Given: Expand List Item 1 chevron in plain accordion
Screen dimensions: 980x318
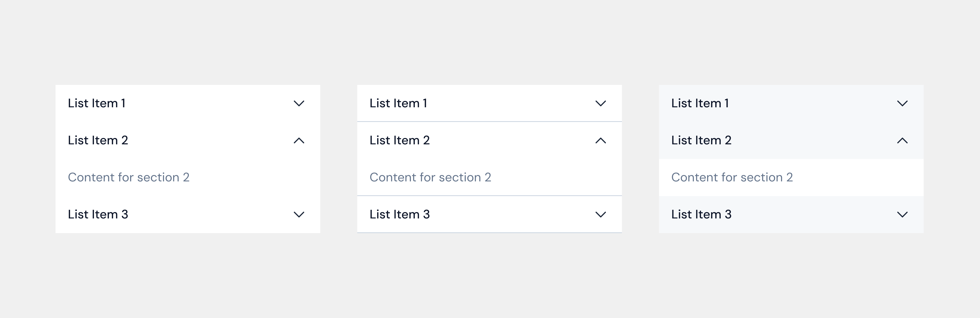Looking at the screenshot, I should click(x=299, y=103).
